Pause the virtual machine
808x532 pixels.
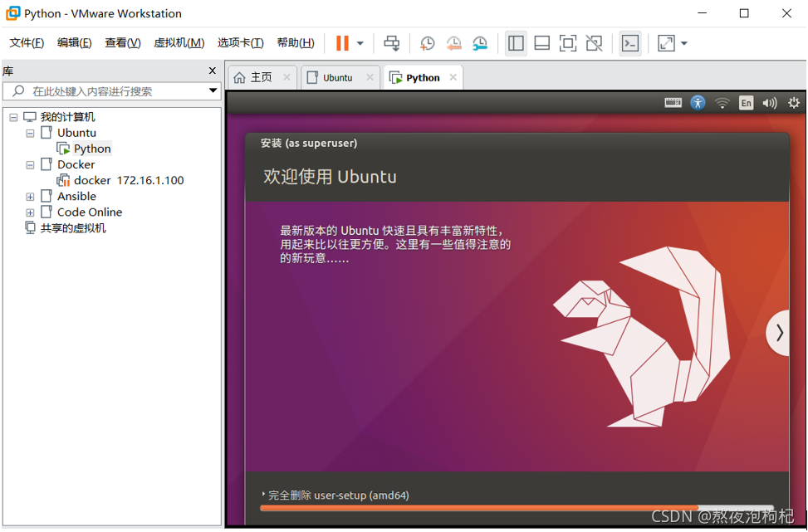click(x=342, y=43)
